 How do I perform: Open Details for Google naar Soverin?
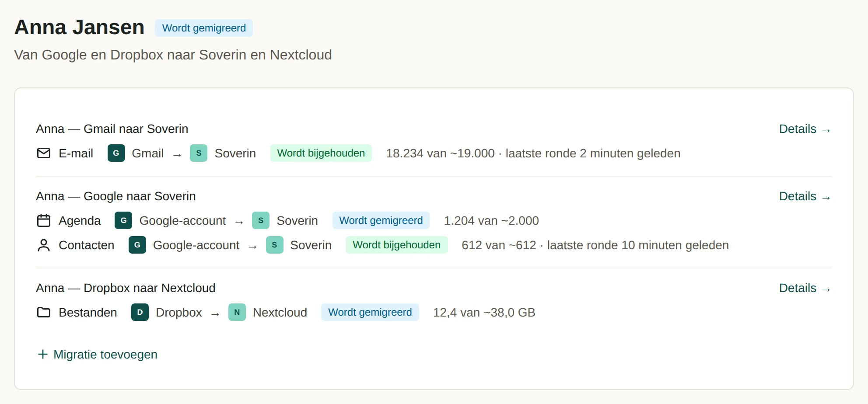pyautogui.click(x=805, y=196)
